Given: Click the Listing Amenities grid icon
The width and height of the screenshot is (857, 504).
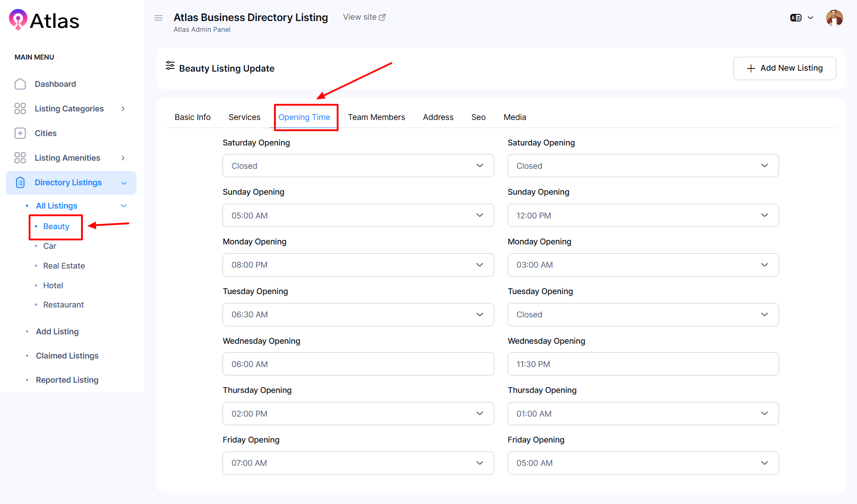Looking at the screenshot, I should tap(20, 158).
